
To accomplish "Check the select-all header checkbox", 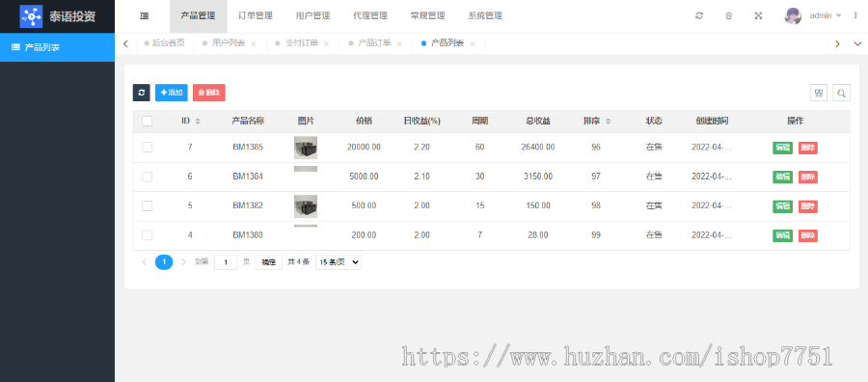I will tap(148, 122).
